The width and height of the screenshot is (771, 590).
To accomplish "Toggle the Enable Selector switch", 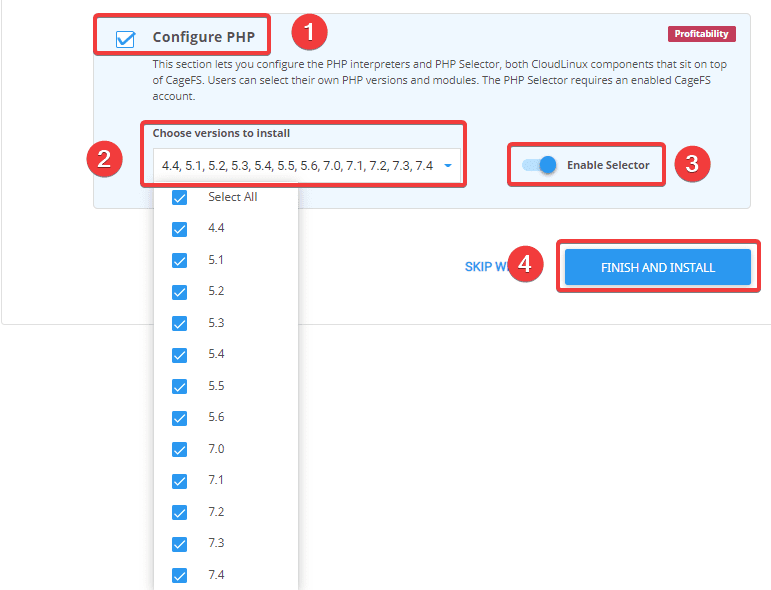I will click(x=539, y=165).
